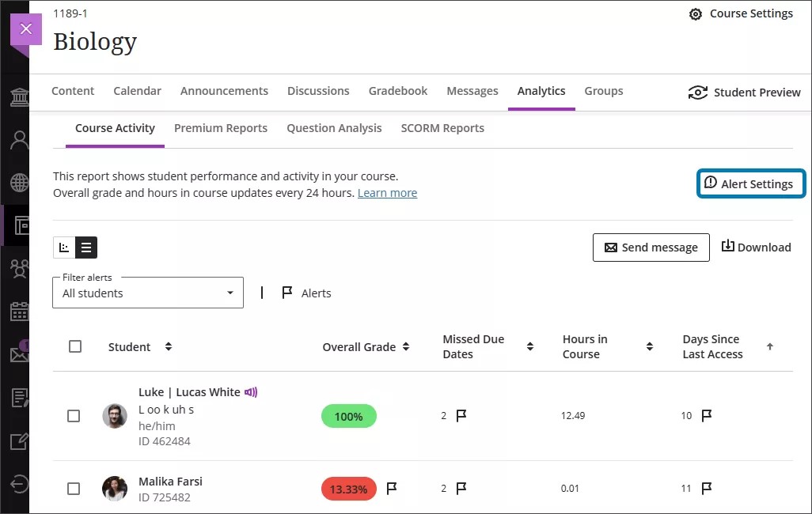The height and width of the screenshot is (514, 812).
Task: Switch to the Gradebook tab
Action: (x=397, y=91)
